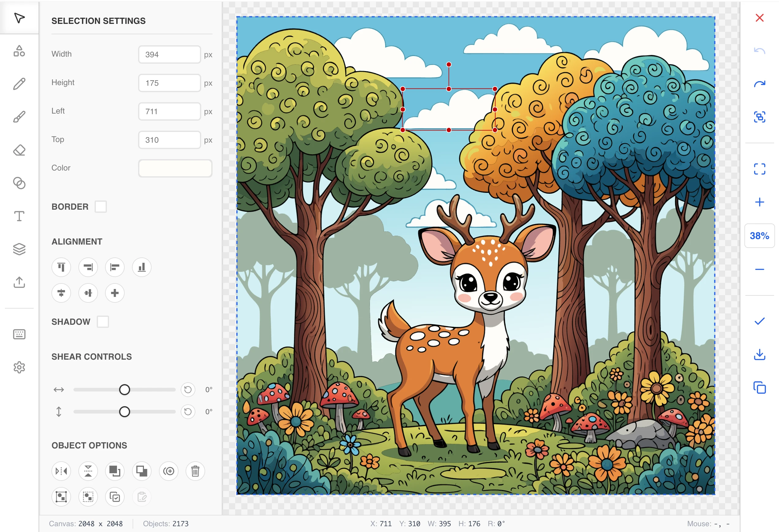Select the Pencil drawing tool
This screenshot has width=779, height=532.
19,84
